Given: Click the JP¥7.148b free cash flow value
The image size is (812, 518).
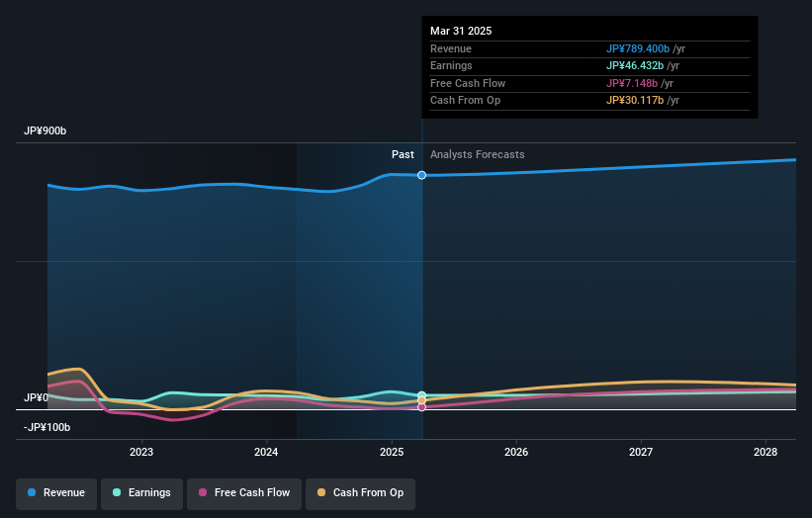Looking at the screenshot, I should coord(632,83).
